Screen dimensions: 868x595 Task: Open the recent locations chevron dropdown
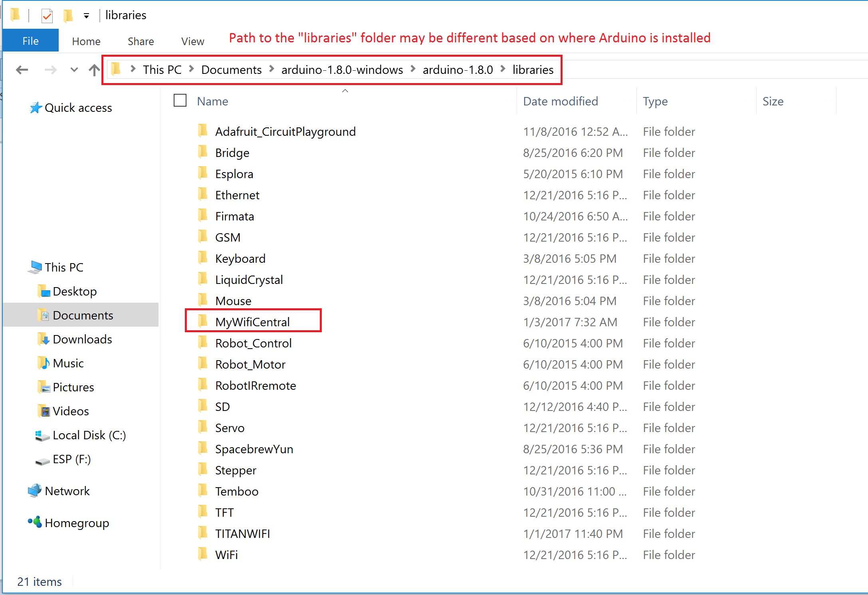[73, 69]
